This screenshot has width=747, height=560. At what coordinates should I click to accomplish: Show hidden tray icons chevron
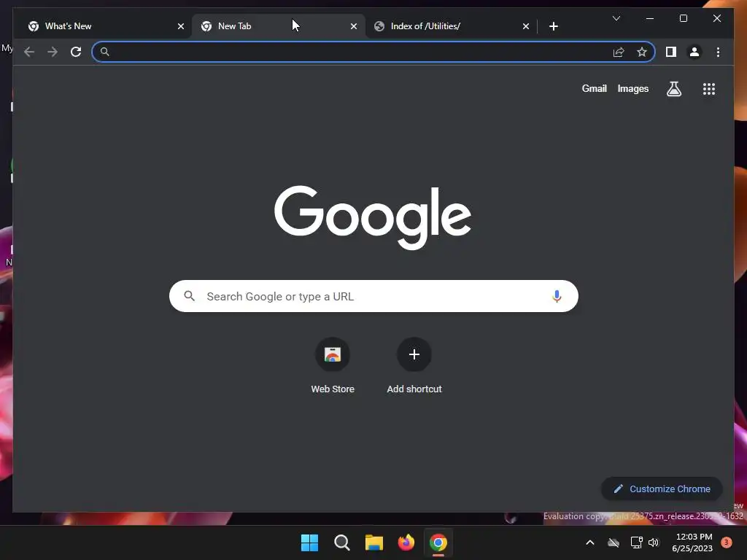pyautogui.click(x=589, y=542)
